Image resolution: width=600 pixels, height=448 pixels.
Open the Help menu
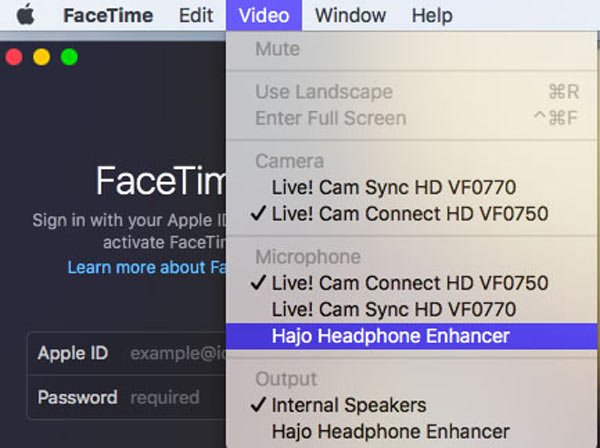click(x=432, y=16)
